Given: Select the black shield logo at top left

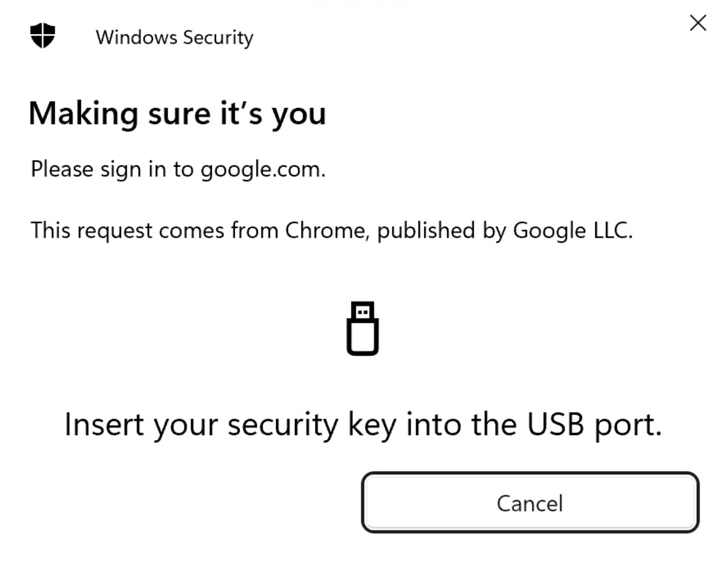Looking at the screenshot, I should coord(42,36).
